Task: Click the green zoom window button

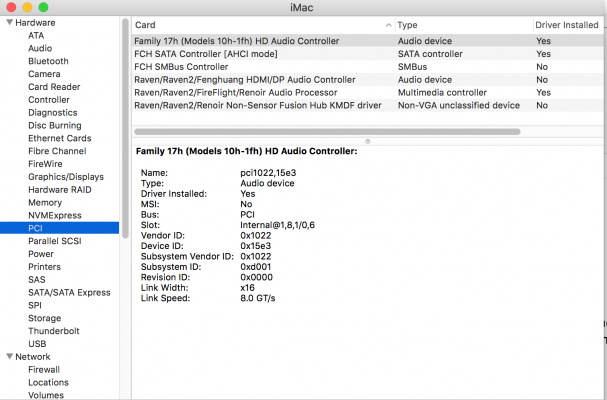Action: click(43, 7)
